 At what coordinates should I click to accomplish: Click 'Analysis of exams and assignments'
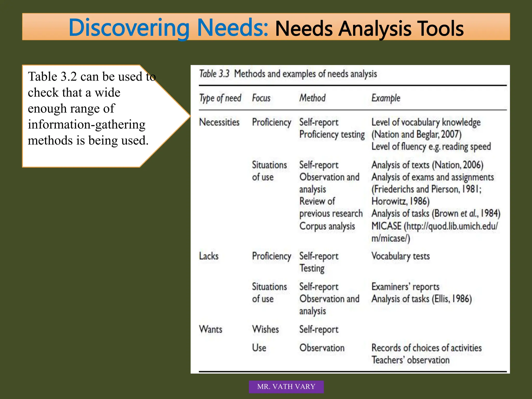coord(433,177)
